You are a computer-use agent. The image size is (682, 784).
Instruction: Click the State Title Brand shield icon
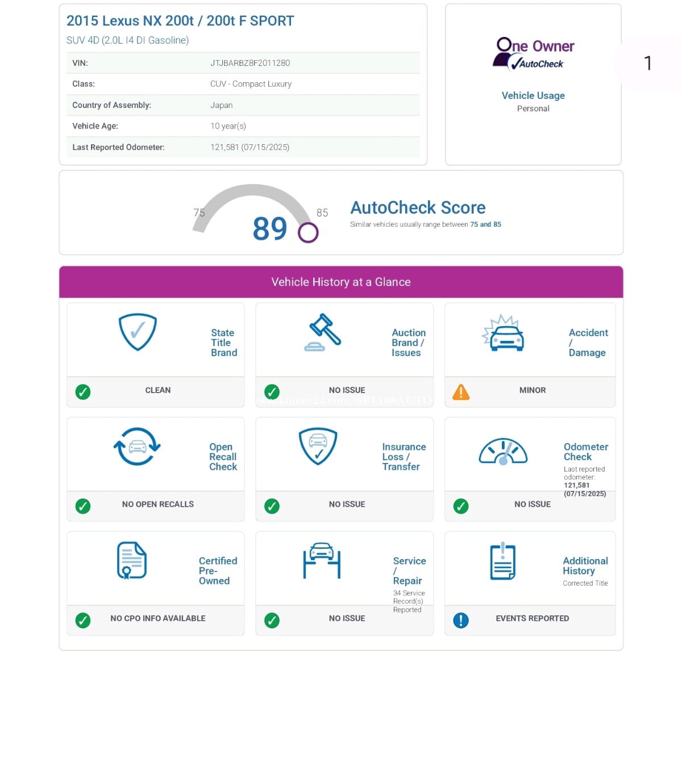137,332
